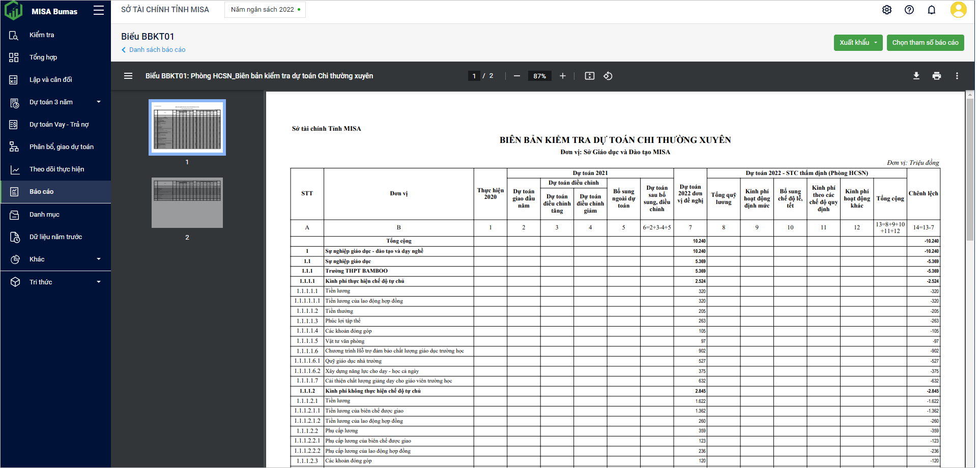Select page 2 thumbnail

point(187,202)
